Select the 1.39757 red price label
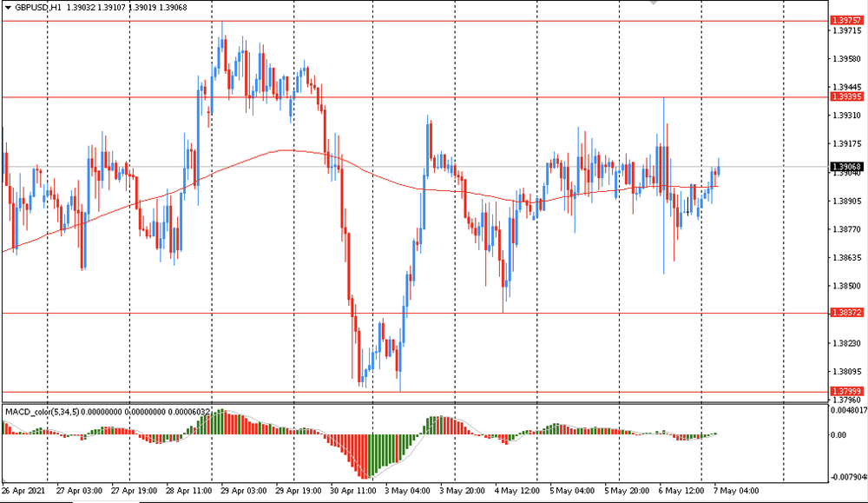This screenshot has width=868, height=503. pyautogui.click(x=845, y=20)
